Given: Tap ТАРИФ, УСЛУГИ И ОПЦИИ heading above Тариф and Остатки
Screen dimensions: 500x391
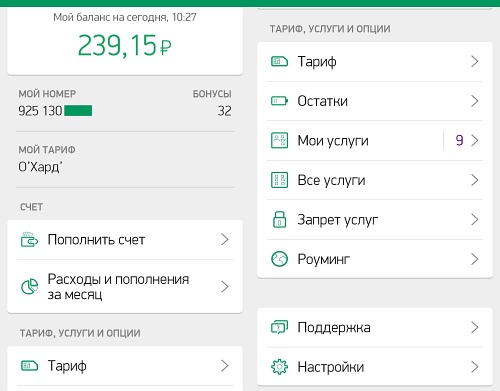Looking at the screenshot, I should pyautogui.click(x=330, y=29).
